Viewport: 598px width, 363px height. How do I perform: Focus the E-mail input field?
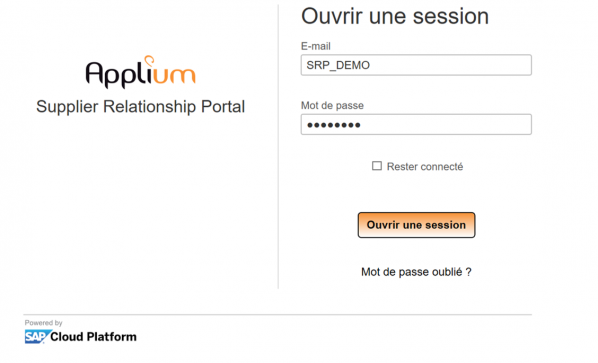[416, 65]
